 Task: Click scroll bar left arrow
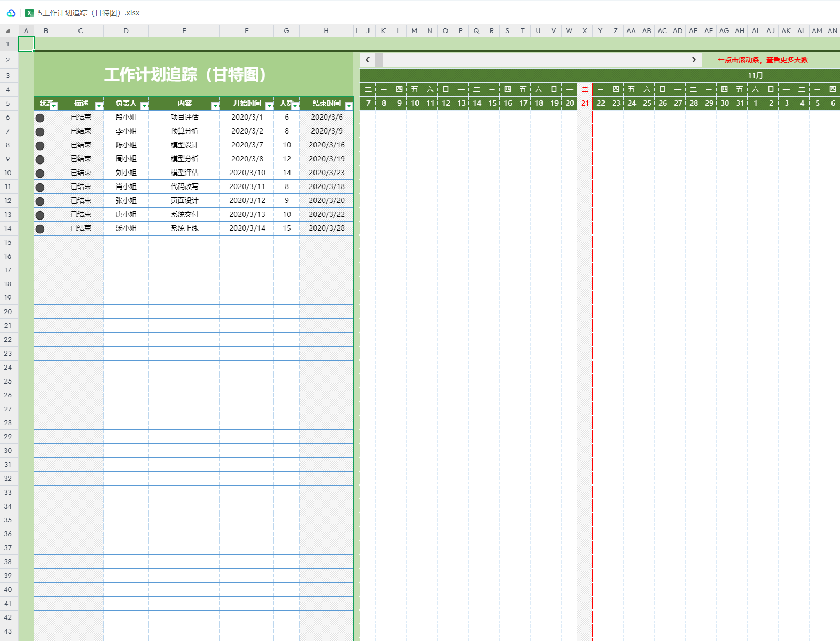[x=367, y=60]
